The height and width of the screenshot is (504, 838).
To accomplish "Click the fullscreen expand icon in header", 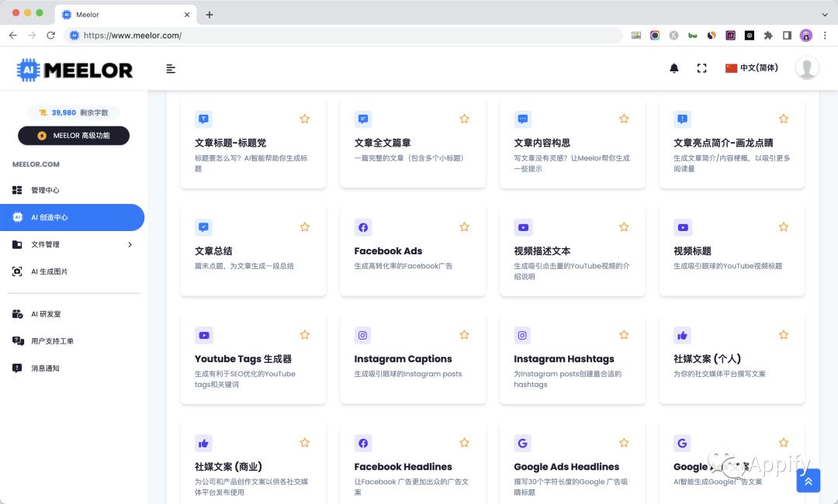I will tap(701, 68).
